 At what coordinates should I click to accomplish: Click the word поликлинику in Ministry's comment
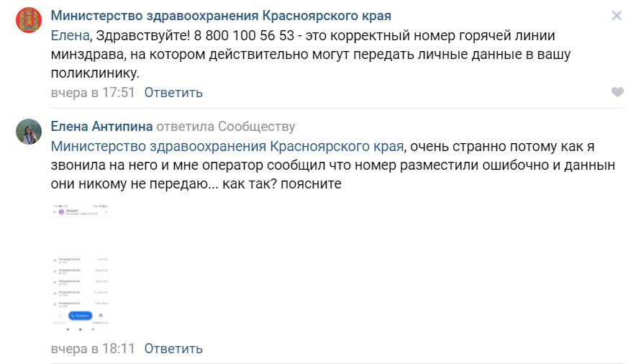(x=95, y=73)
